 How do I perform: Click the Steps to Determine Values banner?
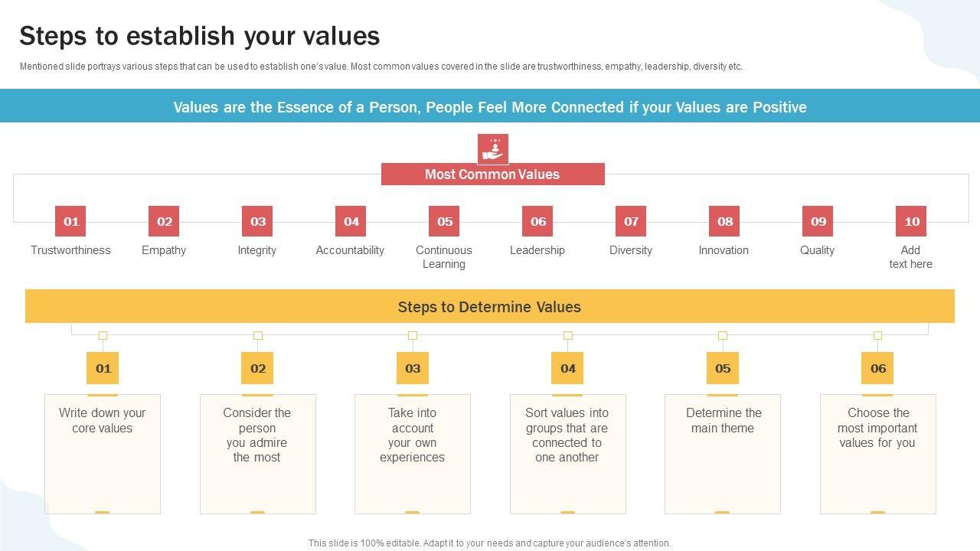click(x=489, y=307)
